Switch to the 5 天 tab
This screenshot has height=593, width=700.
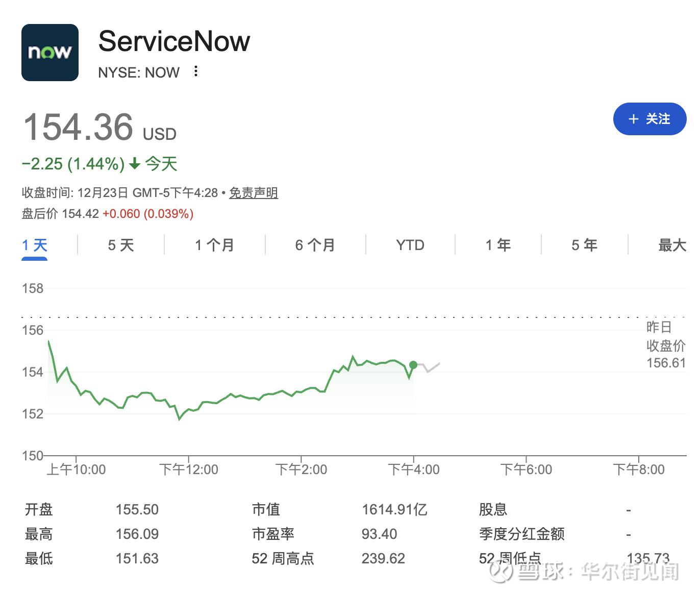tap(121, 245)
